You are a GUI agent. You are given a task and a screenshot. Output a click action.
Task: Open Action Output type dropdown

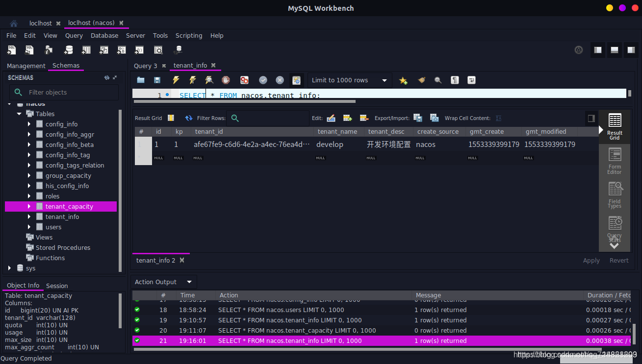point(164,282)
